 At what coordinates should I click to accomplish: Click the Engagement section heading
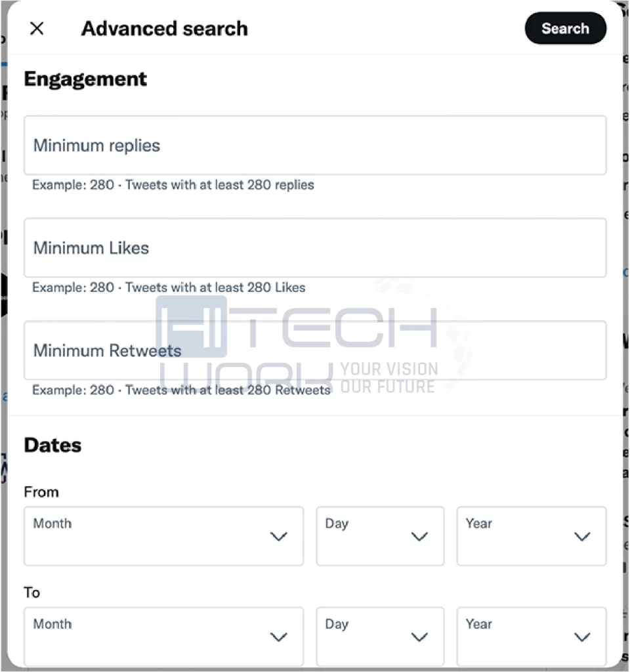[85, 79]
